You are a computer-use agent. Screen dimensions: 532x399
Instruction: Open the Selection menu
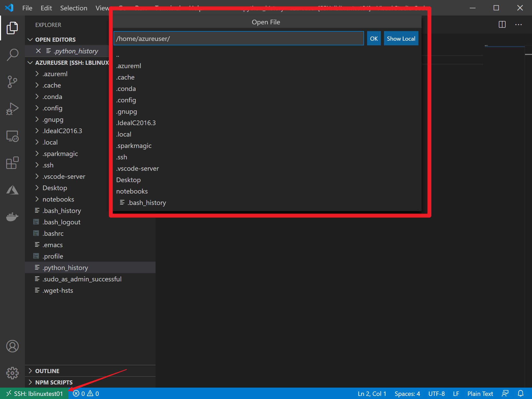pos(74,8)
